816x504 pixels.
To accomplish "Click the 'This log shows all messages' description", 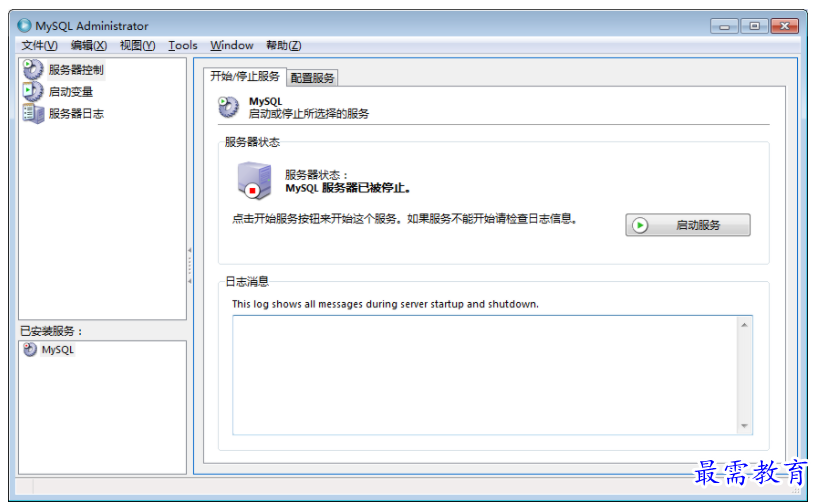I will [385, 304].
